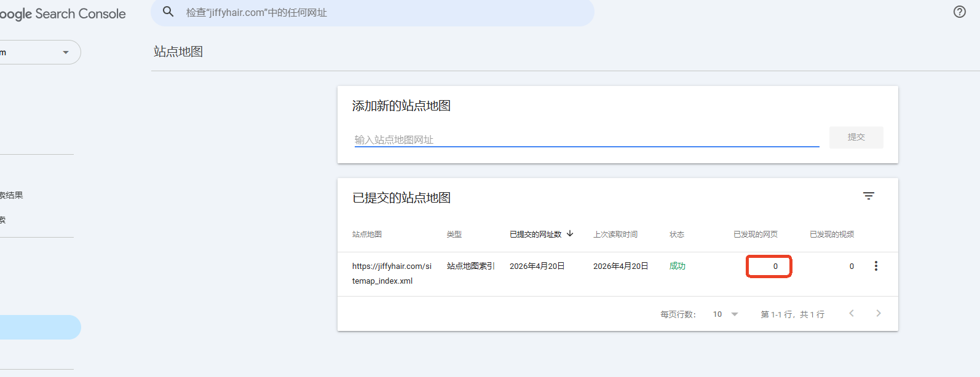The image size is (980, 377).
Task: Sort by the 类型 column header
Action: tap(454, 235)
